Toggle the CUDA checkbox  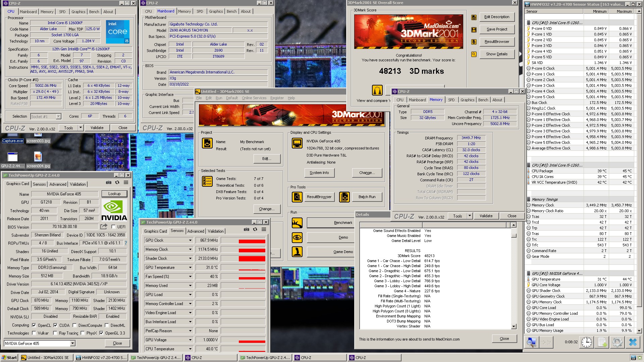pyautogui.click(x=55, y=325)
